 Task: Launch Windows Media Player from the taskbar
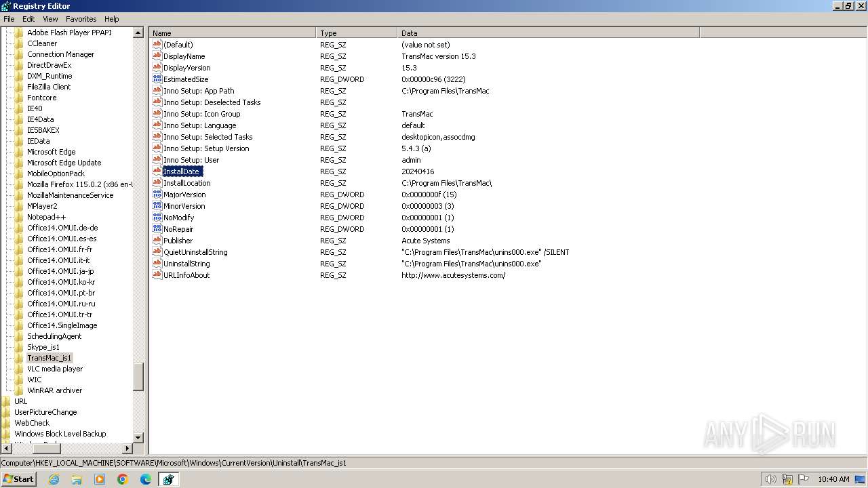(x=100, y=479)
